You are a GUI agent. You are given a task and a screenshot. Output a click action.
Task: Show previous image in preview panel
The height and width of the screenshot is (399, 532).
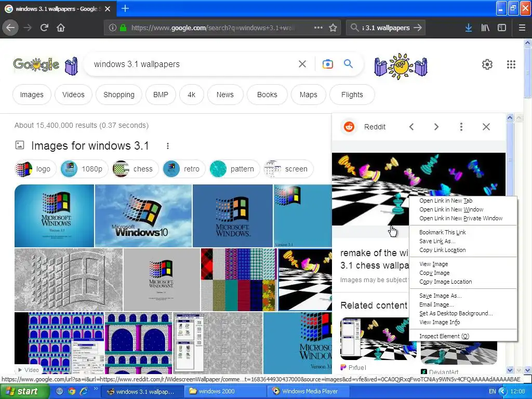pyautogui.click(x=411, y=127)
